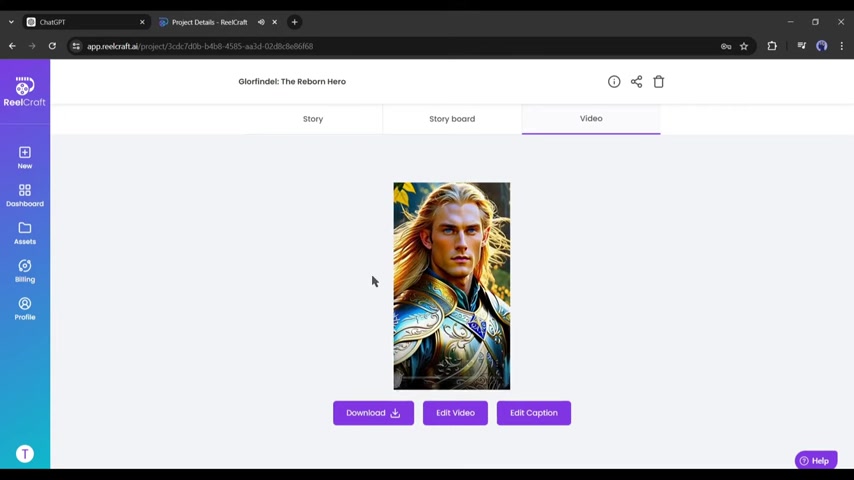
Task: Open the Assets folder in the sidebar
Action: [25, 233]
